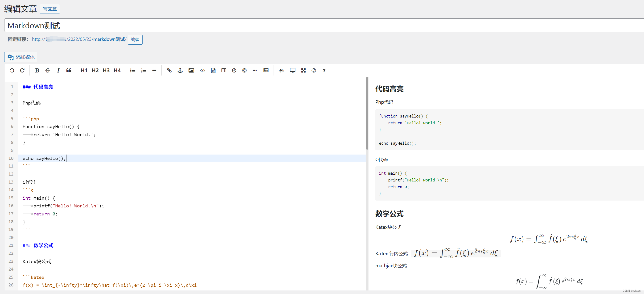Image resolution: width=644 pixels, height=294 pixels.
Task: Click the C code block in preview
Action: (x=509, y=183)
